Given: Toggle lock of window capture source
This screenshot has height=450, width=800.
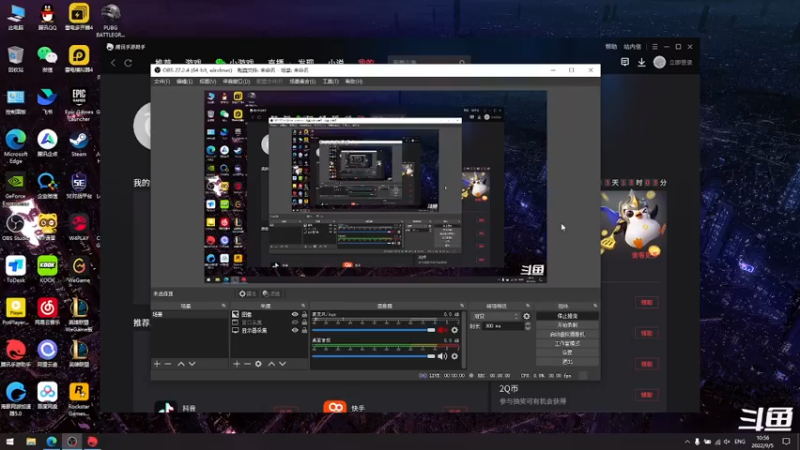Looking at the screenshot, I should [x=304, y=322].
